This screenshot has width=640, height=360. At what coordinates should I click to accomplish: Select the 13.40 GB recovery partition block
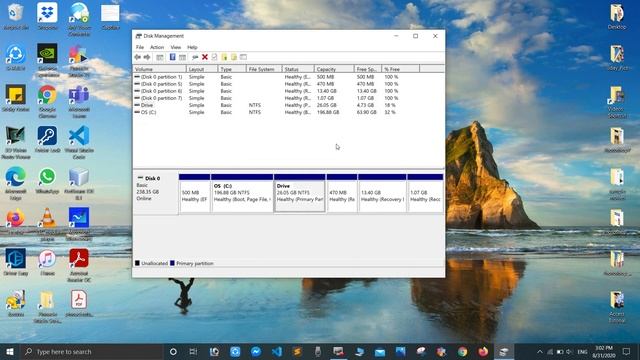point(382,193)
